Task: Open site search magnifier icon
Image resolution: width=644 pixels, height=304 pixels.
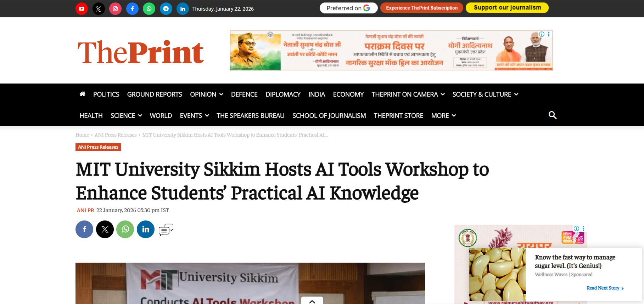Action: point(553,115)
